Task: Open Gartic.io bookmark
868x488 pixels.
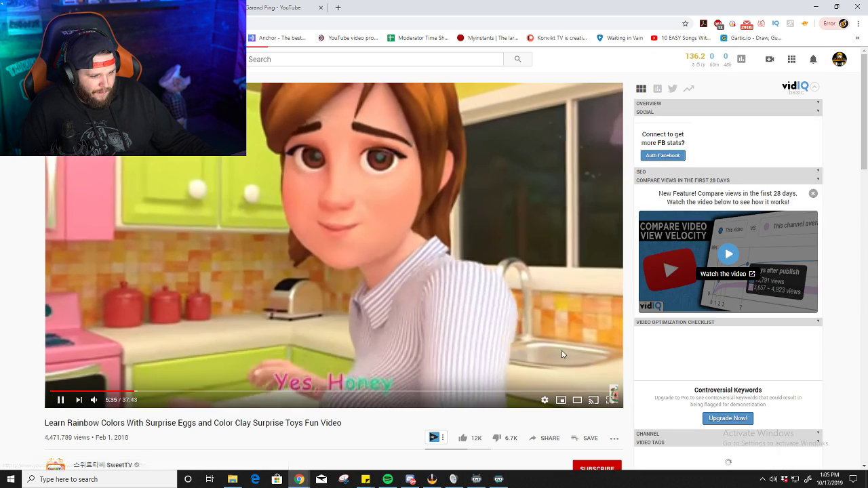Action: pyautogui.click(x=751, y=38)
